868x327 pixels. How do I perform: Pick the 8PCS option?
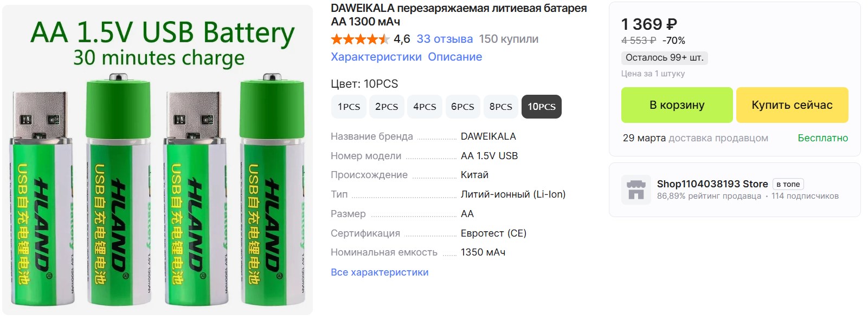(500, 107)
